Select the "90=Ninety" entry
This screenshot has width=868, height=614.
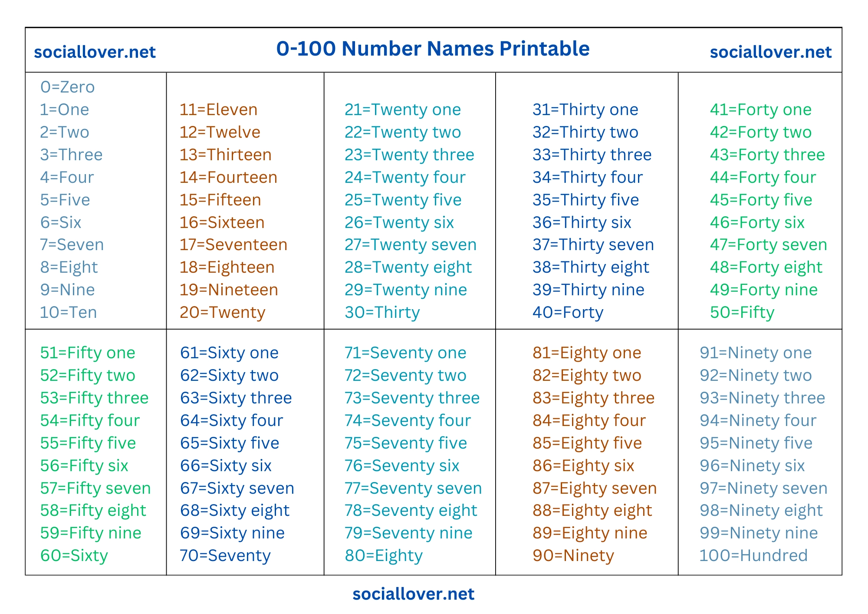[573, 555]
